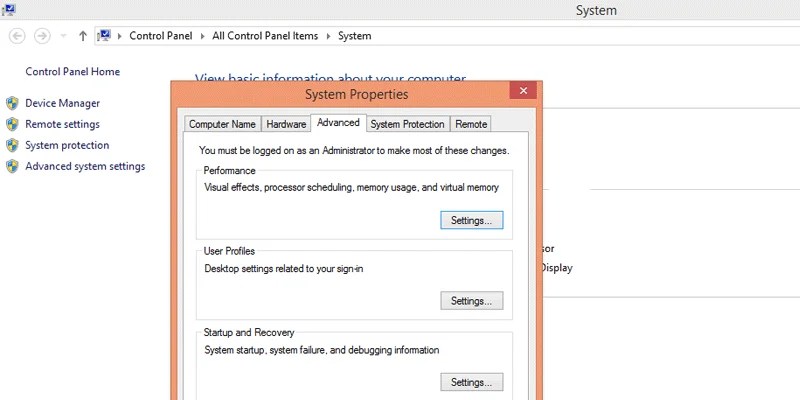Click the computer icon in address bar
800x400 pixels.
pos(104,36)
